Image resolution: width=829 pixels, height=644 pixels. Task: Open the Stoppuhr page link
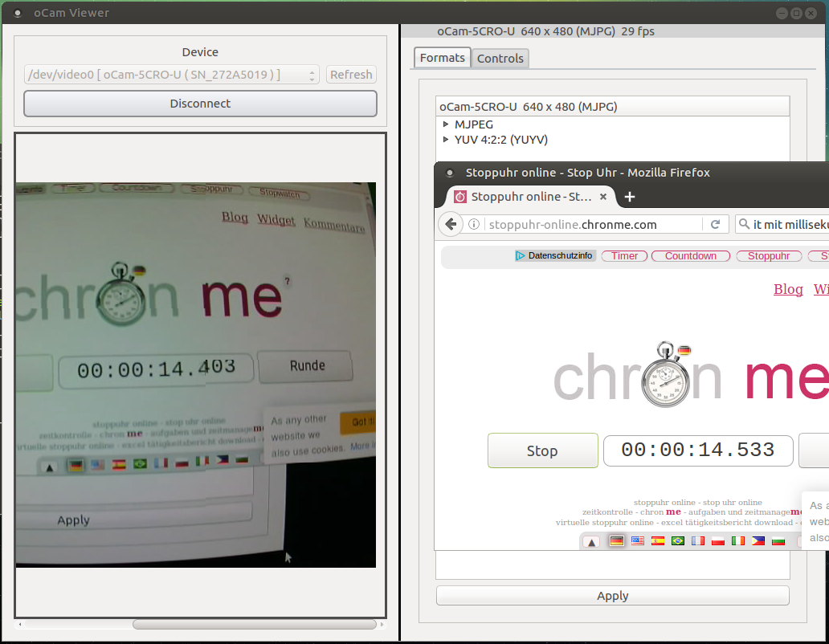(769, 255)
